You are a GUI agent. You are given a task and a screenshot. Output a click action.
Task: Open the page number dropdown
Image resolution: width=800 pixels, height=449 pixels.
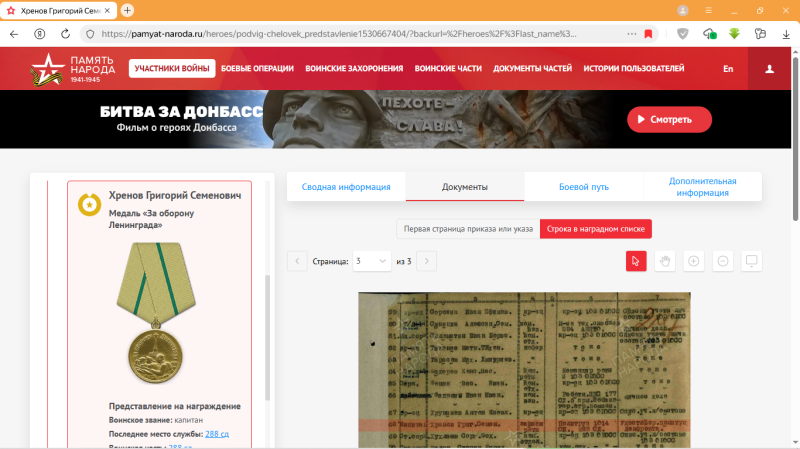tap(371, 261)
